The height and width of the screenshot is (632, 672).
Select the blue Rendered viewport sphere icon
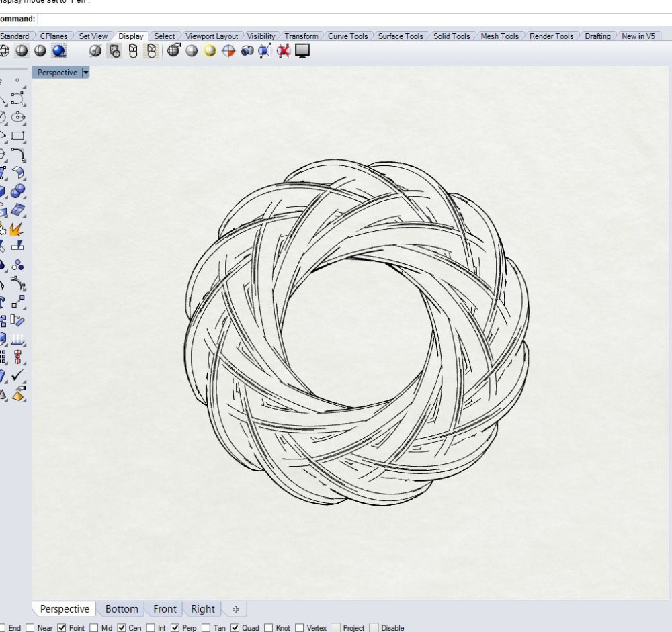(x=58, y=51)
